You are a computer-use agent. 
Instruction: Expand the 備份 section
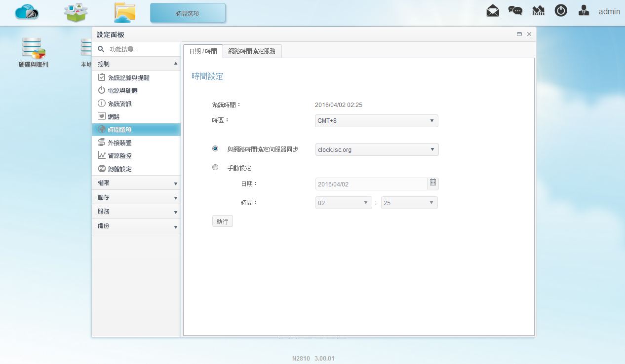pyautogui.click(x=136, y=226)
